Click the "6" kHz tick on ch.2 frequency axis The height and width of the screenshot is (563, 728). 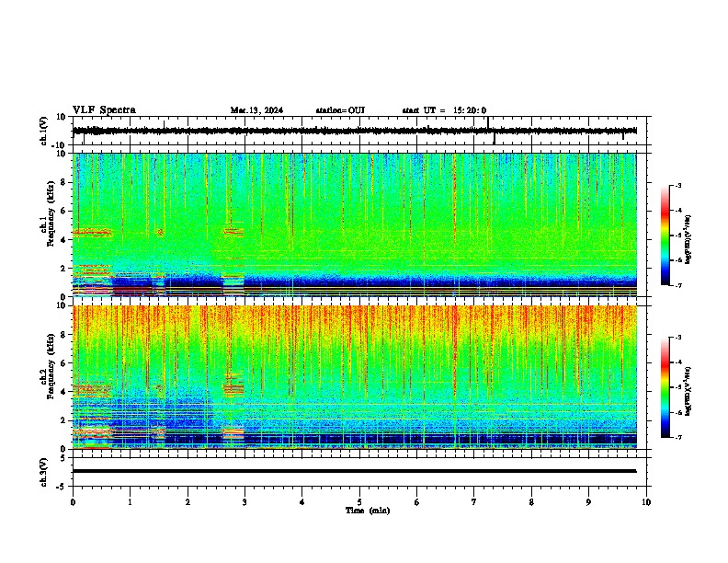click(63, 363)
